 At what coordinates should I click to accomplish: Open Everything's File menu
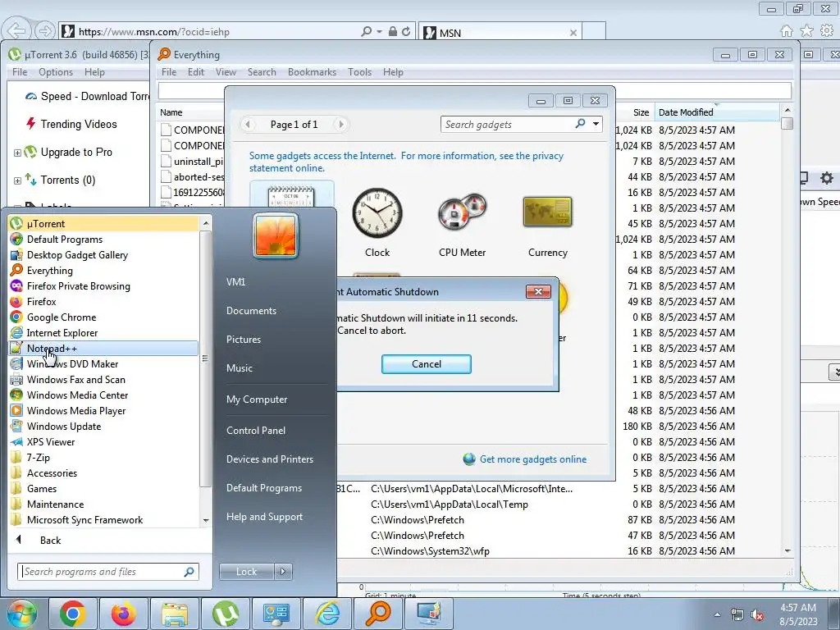click(169, 72)
